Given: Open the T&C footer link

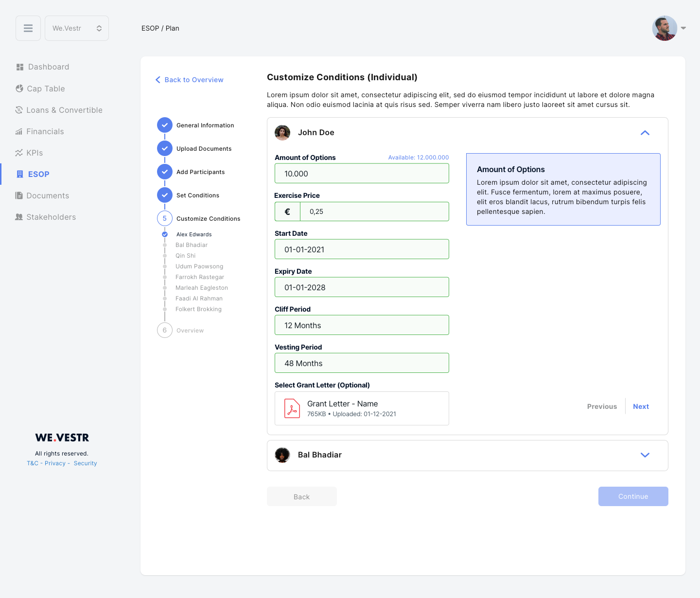Looking at the screenshot, I should (33, 463).
